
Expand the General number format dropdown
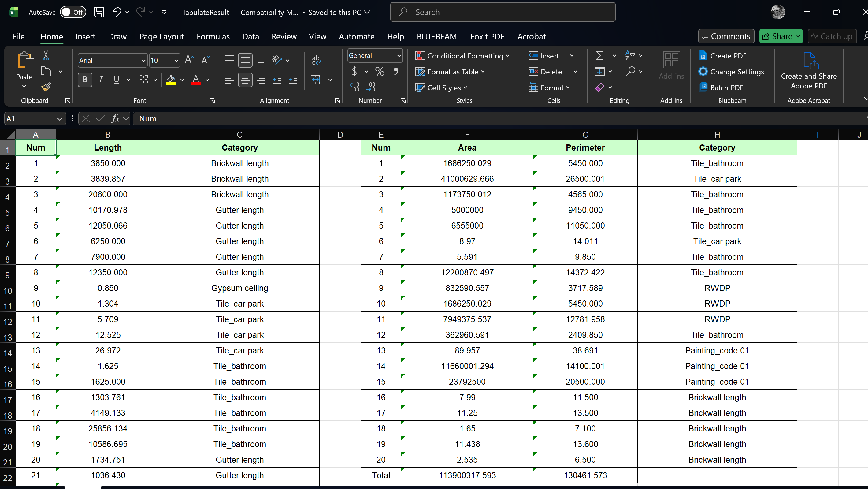click(399, 56)
